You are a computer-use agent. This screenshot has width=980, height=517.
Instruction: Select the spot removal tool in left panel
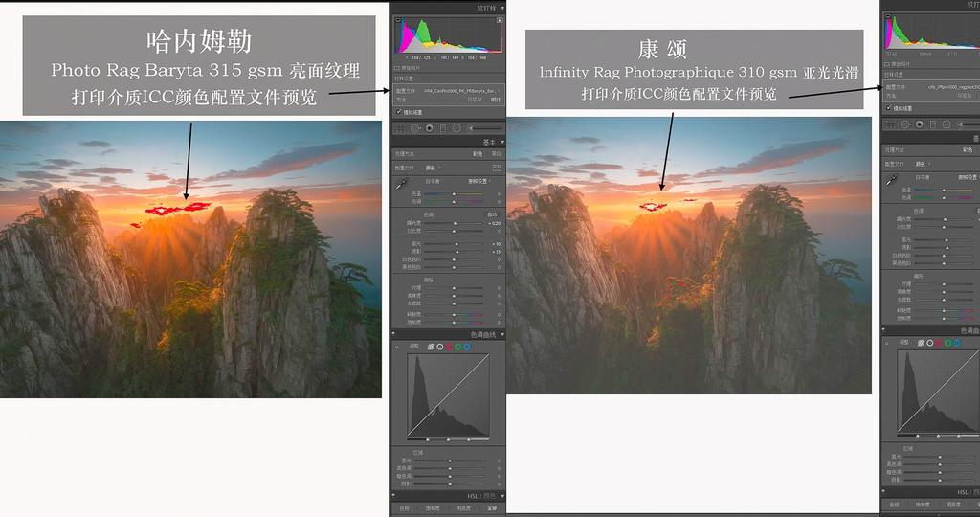(415, 128)
